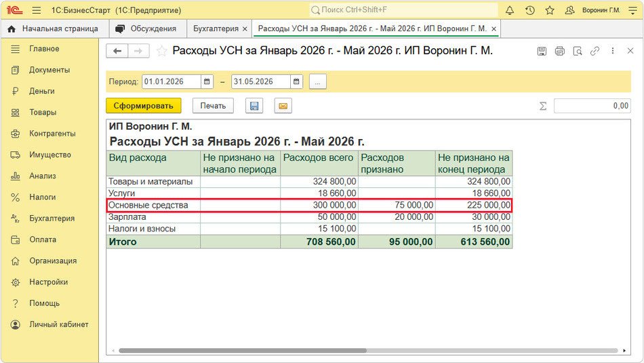Viewport: 644px width, 363px height.
Task: Click the user profile icon
Action: [569, 10]
